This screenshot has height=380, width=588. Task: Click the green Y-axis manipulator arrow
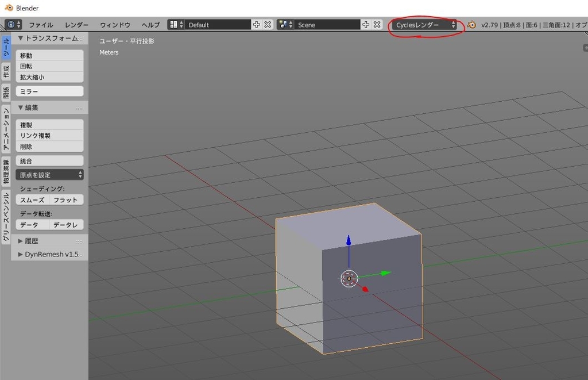pyautogui.click(x=385, y=274)
